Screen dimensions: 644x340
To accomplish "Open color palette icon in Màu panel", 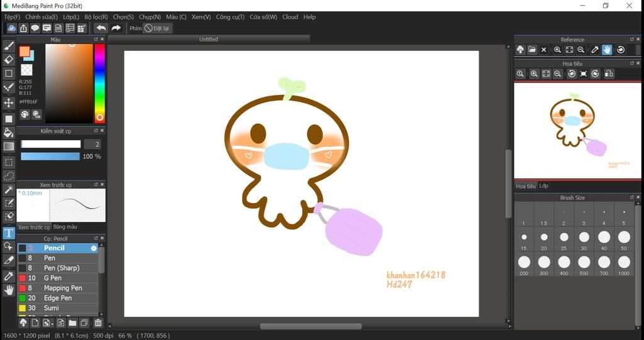I will pos(25,114).
